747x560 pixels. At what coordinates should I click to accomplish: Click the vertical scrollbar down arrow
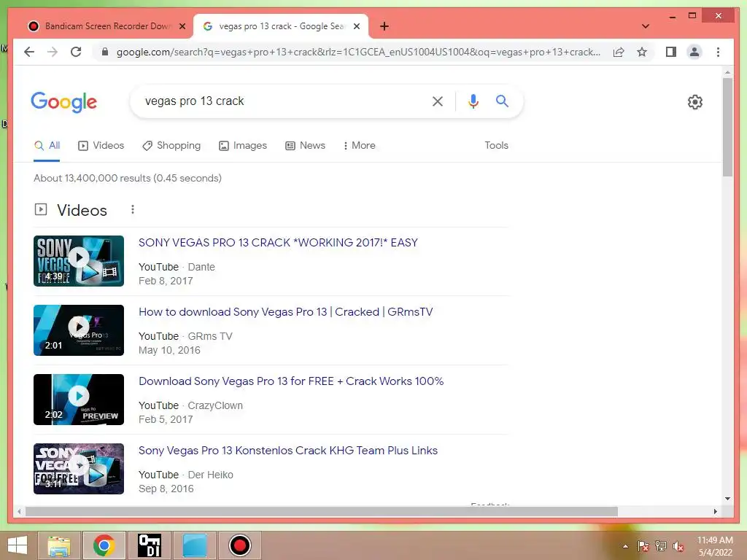point(727,499)
